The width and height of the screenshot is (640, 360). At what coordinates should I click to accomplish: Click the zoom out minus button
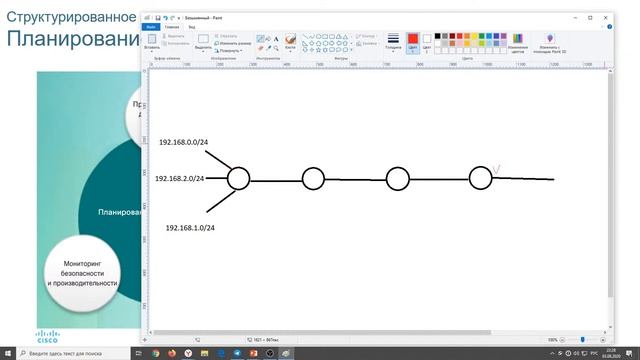562,340
